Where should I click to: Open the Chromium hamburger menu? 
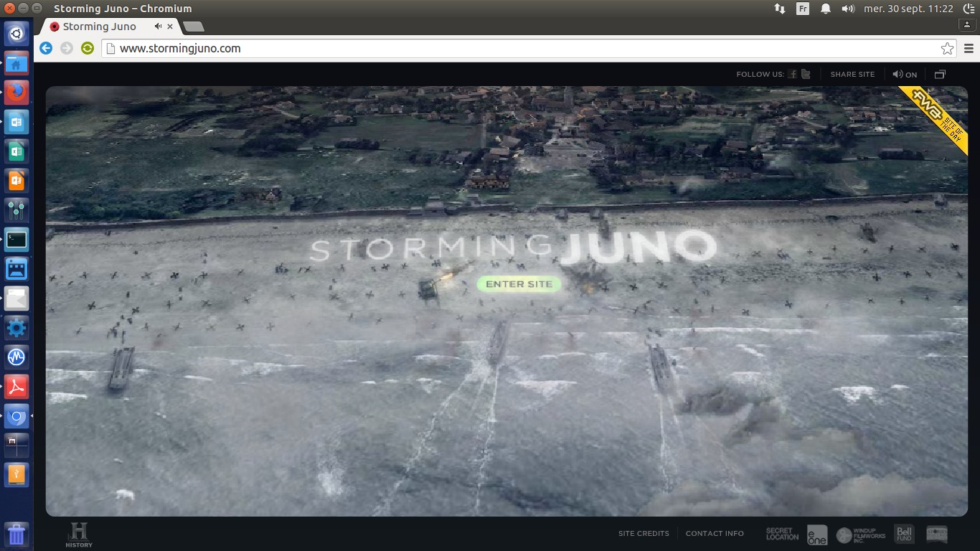pos(969,48)
